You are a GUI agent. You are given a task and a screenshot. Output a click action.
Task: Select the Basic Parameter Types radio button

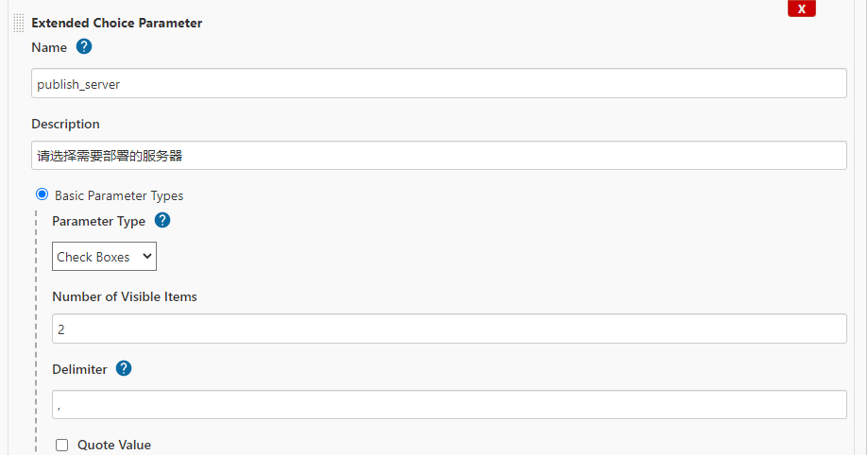tap(43, 194)
